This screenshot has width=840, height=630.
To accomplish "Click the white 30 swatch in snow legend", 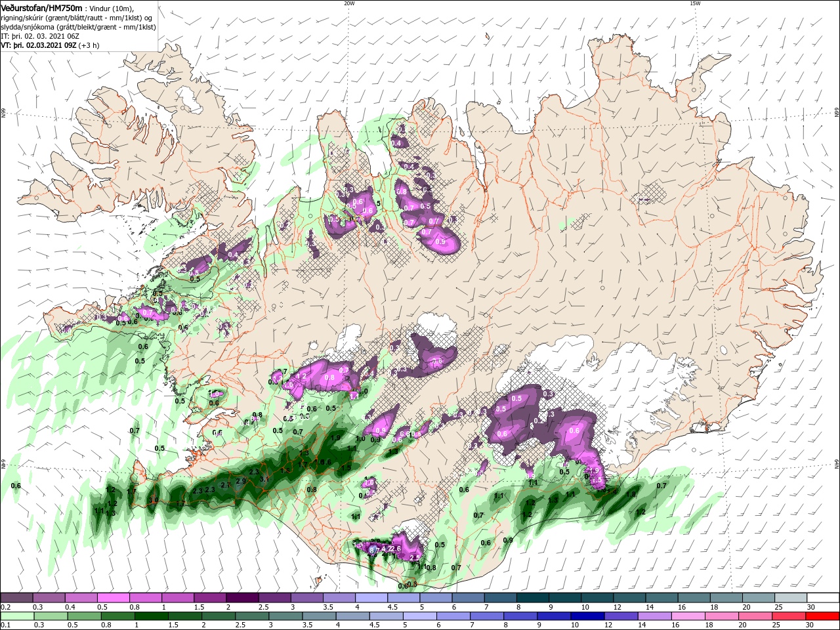I will click(x=822, y=597).
